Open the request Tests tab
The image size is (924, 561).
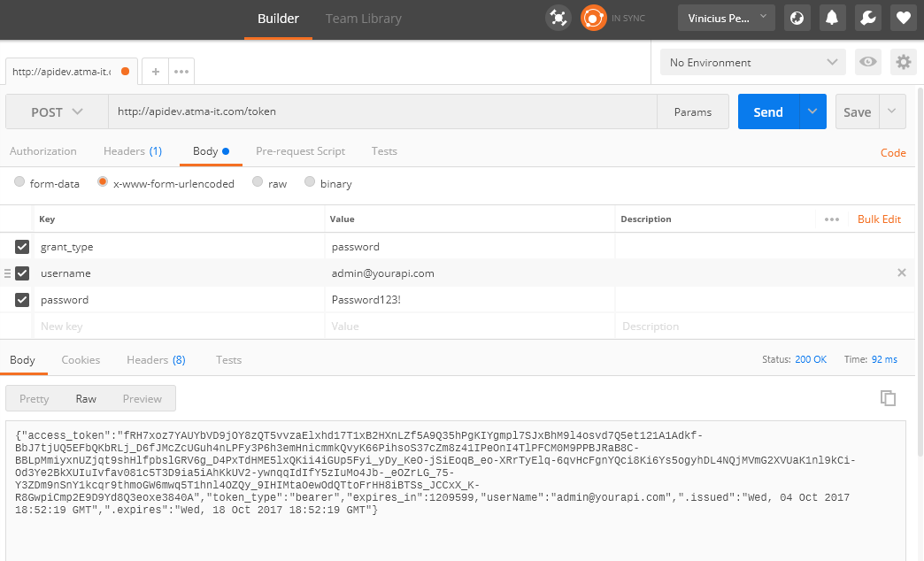(384, 151)
